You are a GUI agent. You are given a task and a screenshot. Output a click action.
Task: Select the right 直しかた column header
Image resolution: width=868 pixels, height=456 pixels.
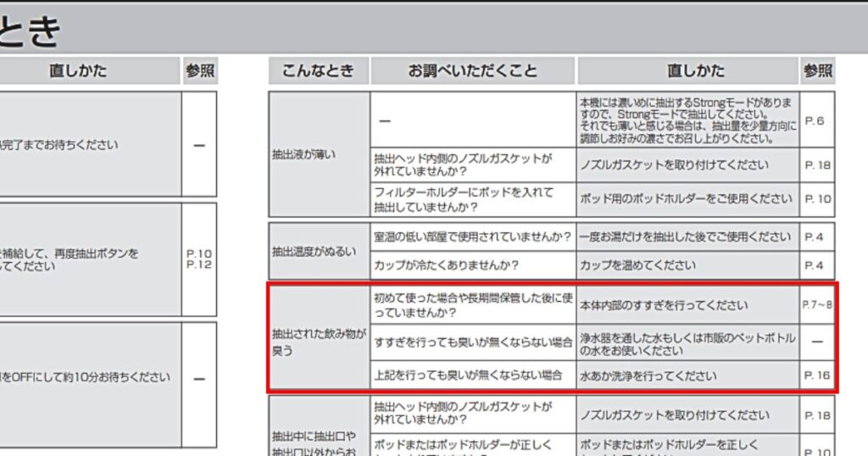click(687, 71)
